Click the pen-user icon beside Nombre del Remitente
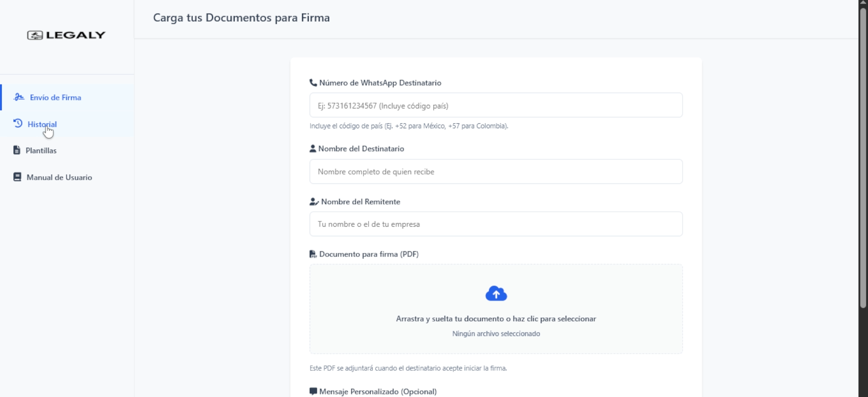 314,202
